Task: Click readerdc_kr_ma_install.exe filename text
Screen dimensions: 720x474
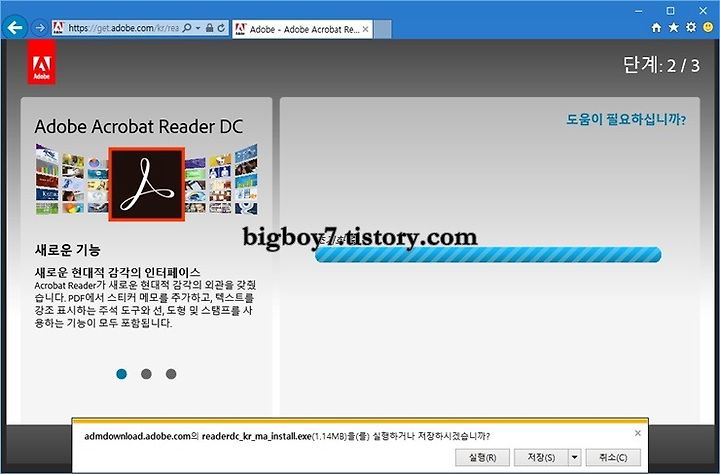Action: 257,436
